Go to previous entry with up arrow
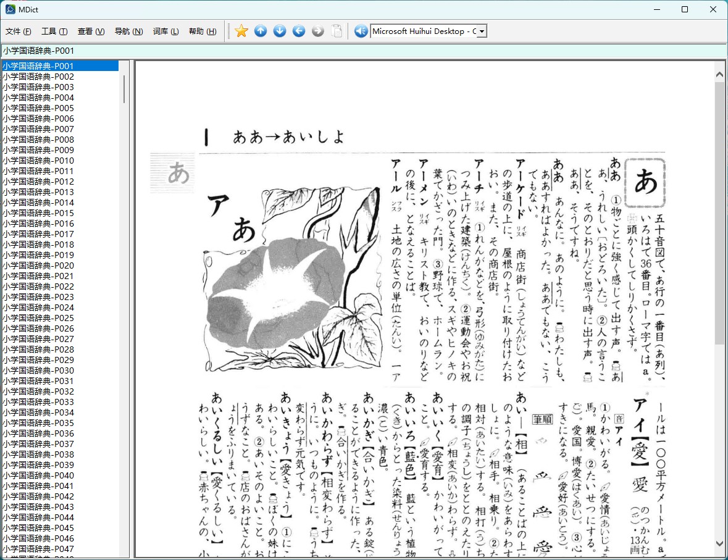This screenshot has height=560, width=728. coord(261,31)
